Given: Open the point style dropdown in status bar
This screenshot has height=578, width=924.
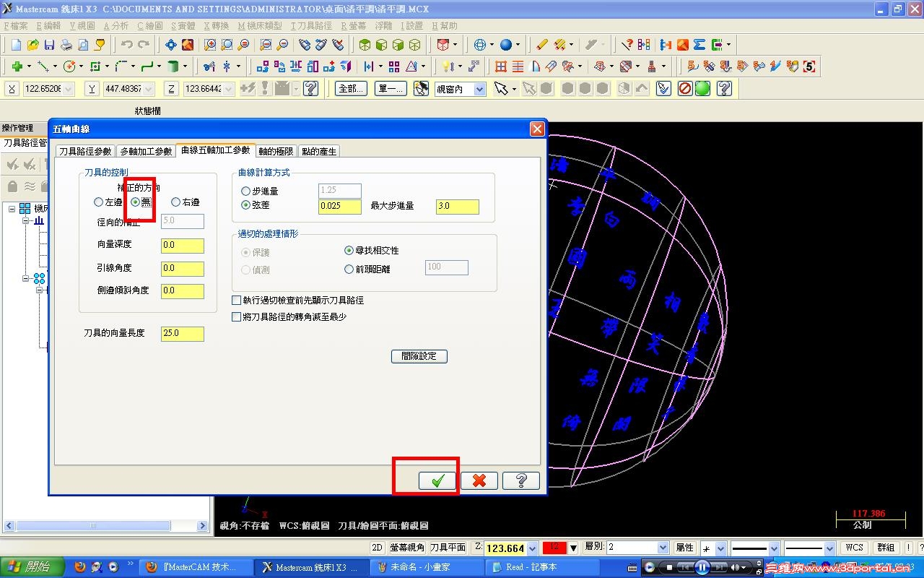Looking at the screenshot, I should [721, 548].
